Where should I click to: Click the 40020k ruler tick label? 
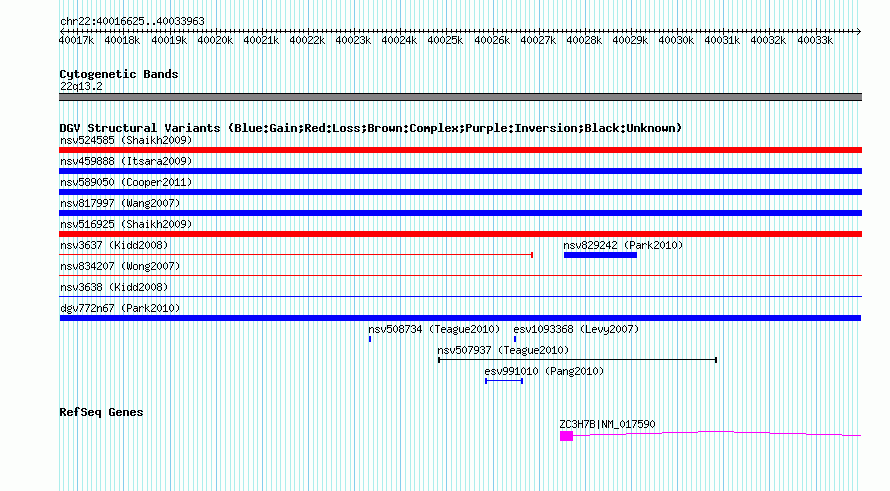click(x=215, y=40)
